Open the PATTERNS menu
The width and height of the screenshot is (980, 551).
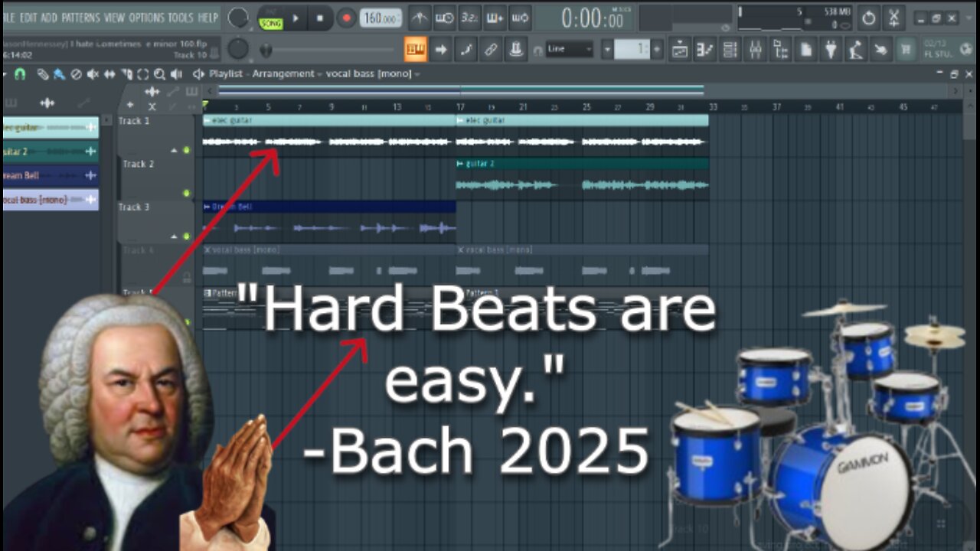80,17
